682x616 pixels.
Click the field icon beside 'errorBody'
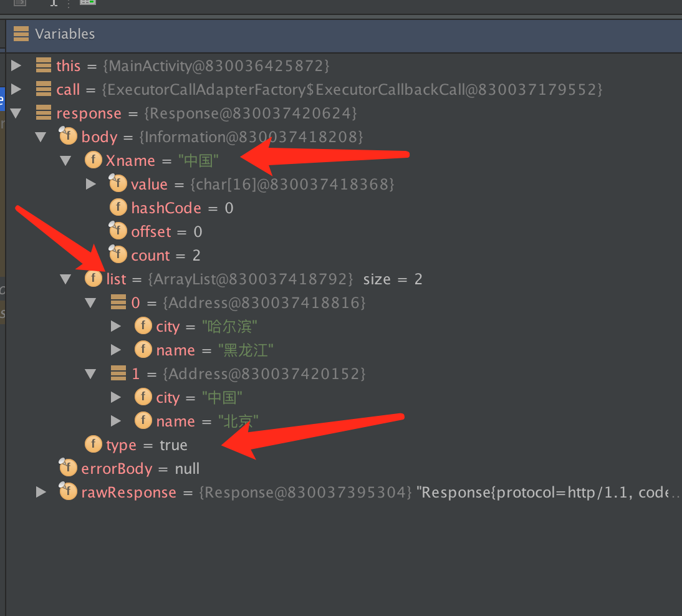[68, 467]
